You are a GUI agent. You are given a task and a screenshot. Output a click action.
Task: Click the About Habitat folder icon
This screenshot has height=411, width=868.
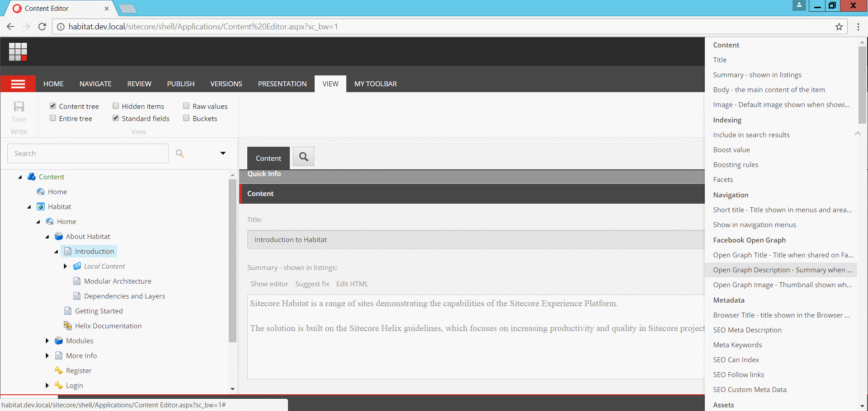coord(59,236)
